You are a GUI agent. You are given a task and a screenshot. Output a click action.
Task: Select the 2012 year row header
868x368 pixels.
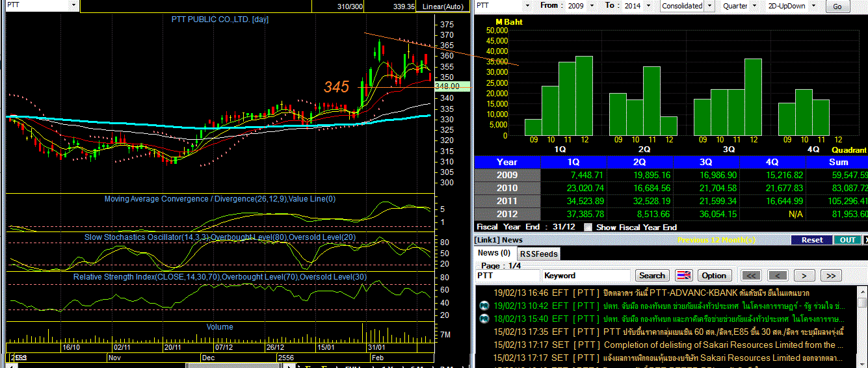pyautogui.click(x=507, y=214)
